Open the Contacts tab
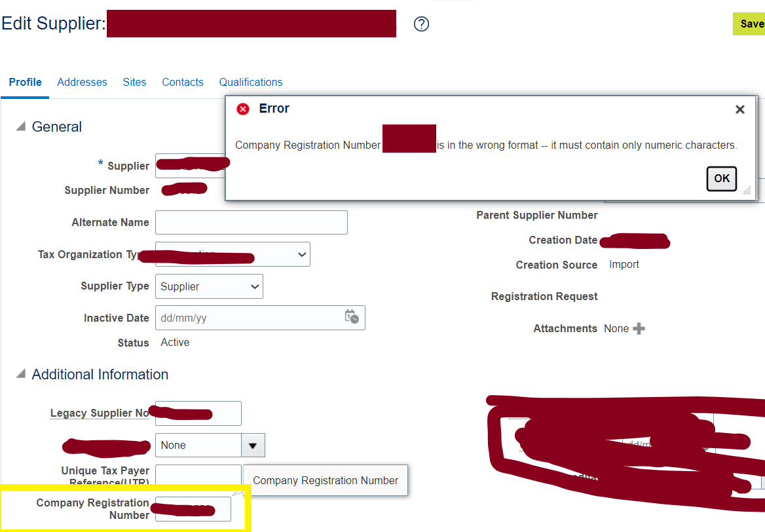Viewport: 765px width, 532px height. coord(183,82)
